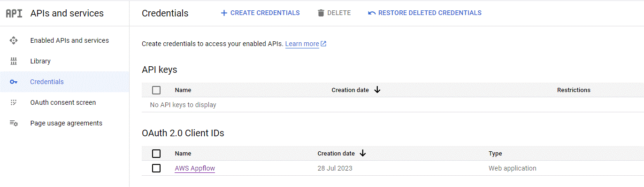
Task: Click the DELETE button
Action: [334, 13]
